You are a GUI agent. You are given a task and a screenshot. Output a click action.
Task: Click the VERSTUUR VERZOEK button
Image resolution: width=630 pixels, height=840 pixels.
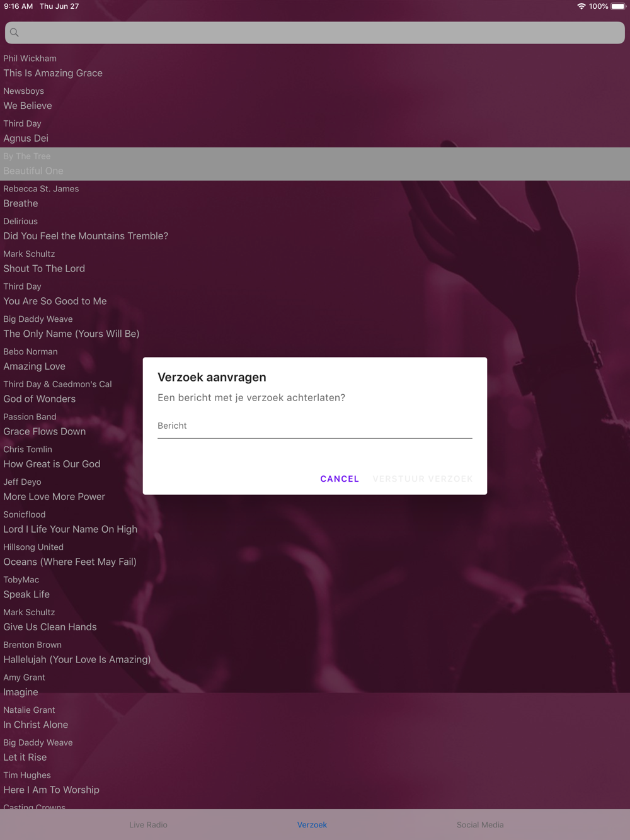pyautogui.click(x=423, y=479)
